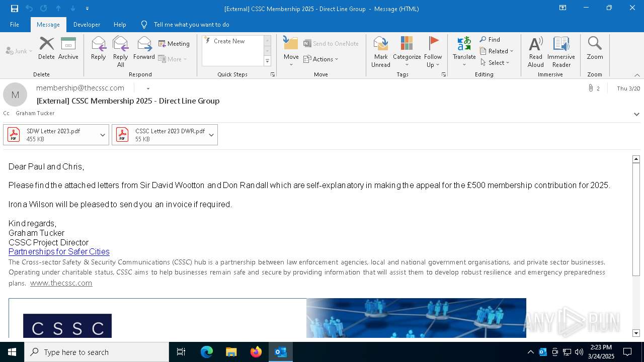The height and width of the screenshot is (362, 644).
Task: Click Tell me what you want to do
Action: [191, 25]
